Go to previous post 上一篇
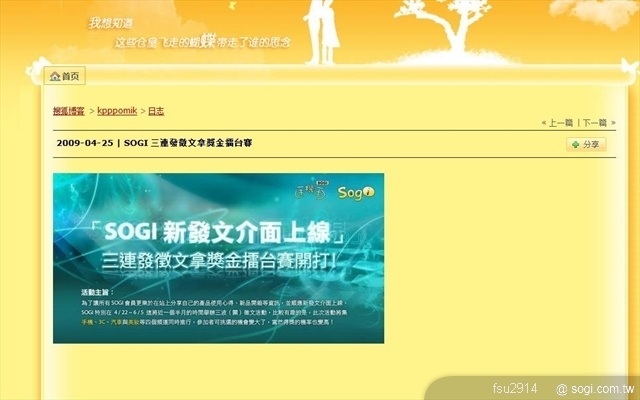The height and width of the screenshot is (400, 640). tap(558, 122)
